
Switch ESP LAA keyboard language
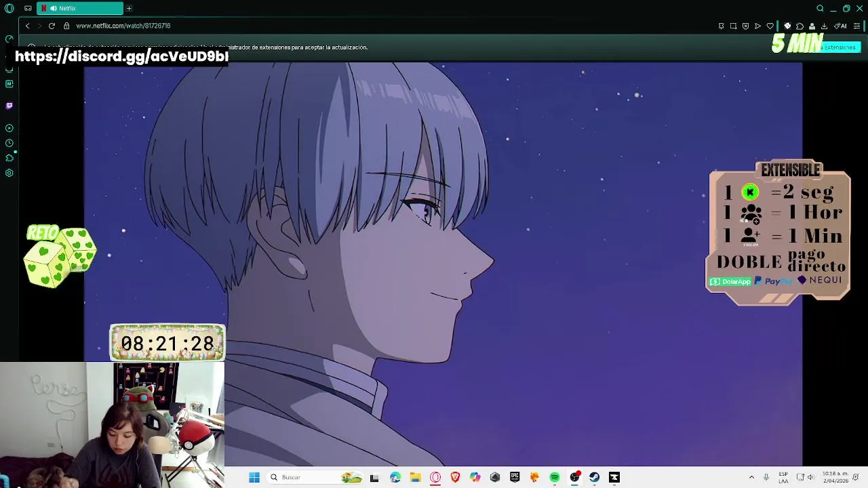point(783,477)
